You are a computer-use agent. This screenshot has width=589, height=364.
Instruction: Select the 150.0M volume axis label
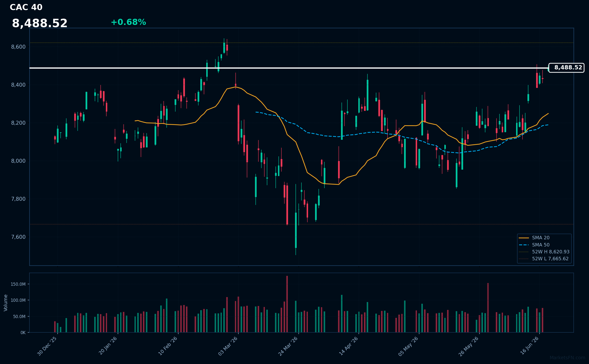[18, 284]
